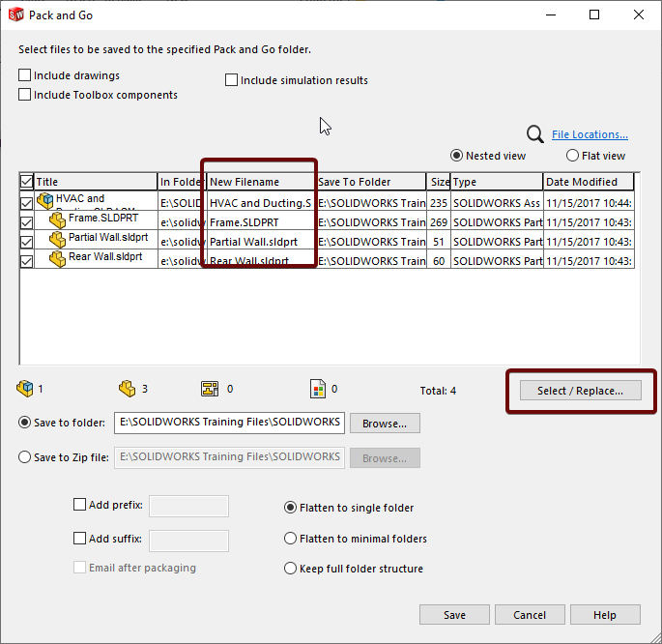Click the Frame.SLDPRT part icon
The height and width of the screenshot is (644, 662).
click(57, 220)
